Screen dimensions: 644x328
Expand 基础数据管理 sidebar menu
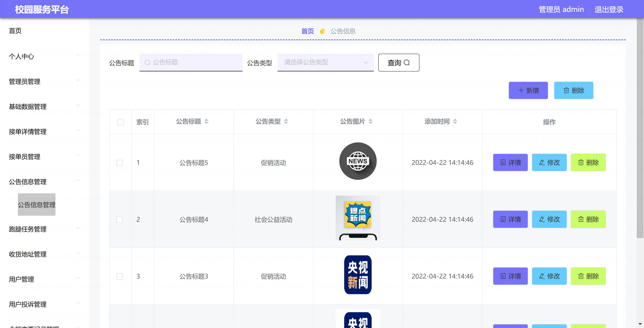(x=45, y=106)
